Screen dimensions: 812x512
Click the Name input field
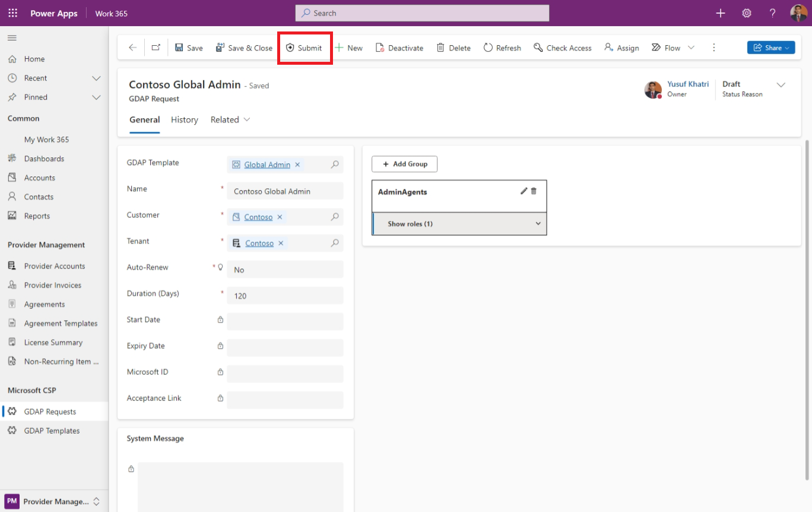tap(285, 191)
